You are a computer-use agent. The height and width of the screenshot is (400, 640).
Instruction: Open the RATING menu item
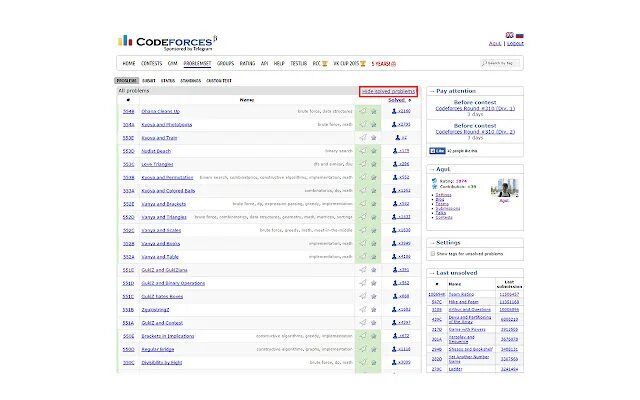247,63
